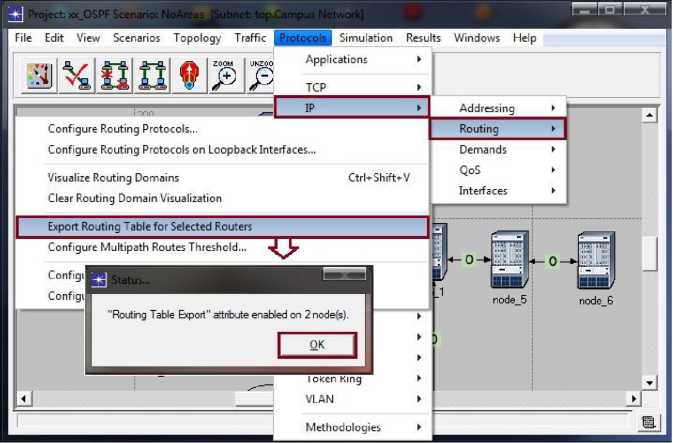The height and width of the screenshot is (443, 673).
Task: Click the vertical scrollbar up arrow
Action: pyautogui.click(x=649, y=115)
